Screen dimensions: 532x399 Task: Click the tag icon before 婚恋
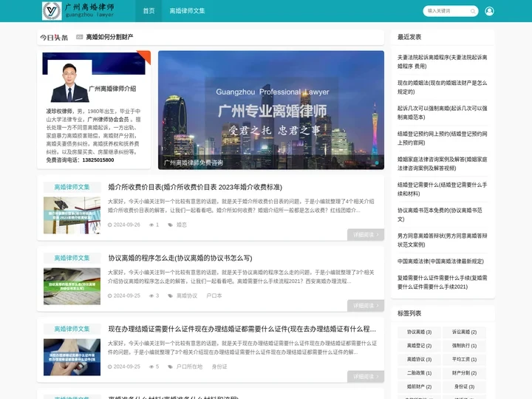[x=171, y=225]
